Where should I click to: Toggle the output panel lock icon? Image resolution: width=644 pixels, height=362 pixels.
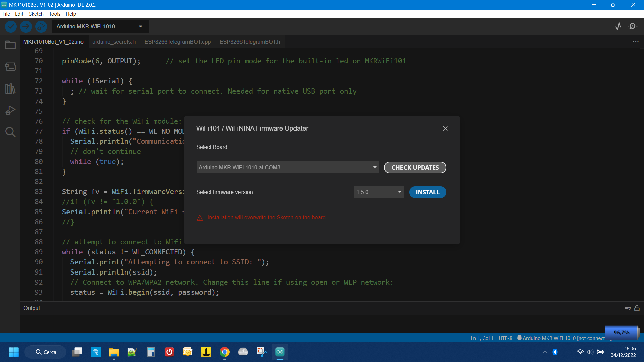click(x=637, y=308)
